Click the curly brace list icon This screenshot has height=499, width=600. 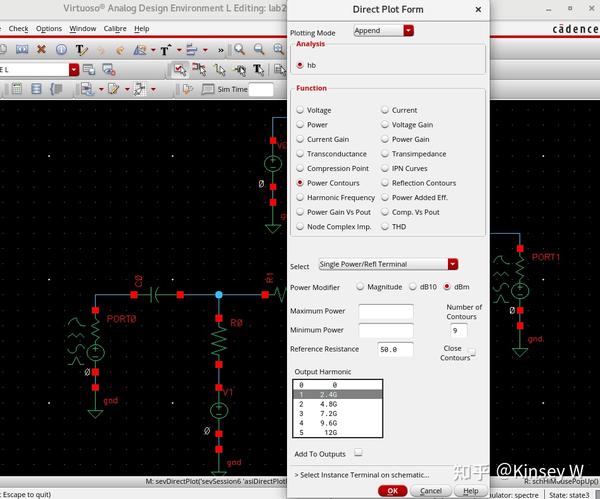[x=56, y=89]
